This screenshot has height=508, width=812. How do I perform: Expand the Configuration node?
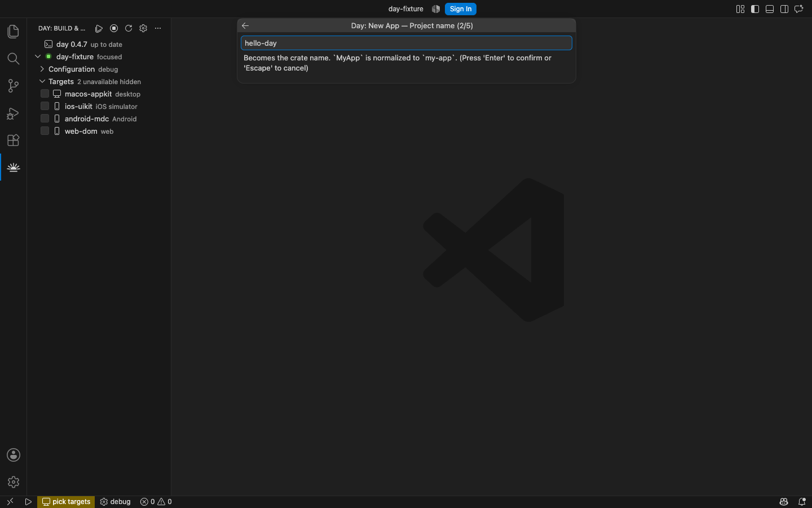pos(42,69)
